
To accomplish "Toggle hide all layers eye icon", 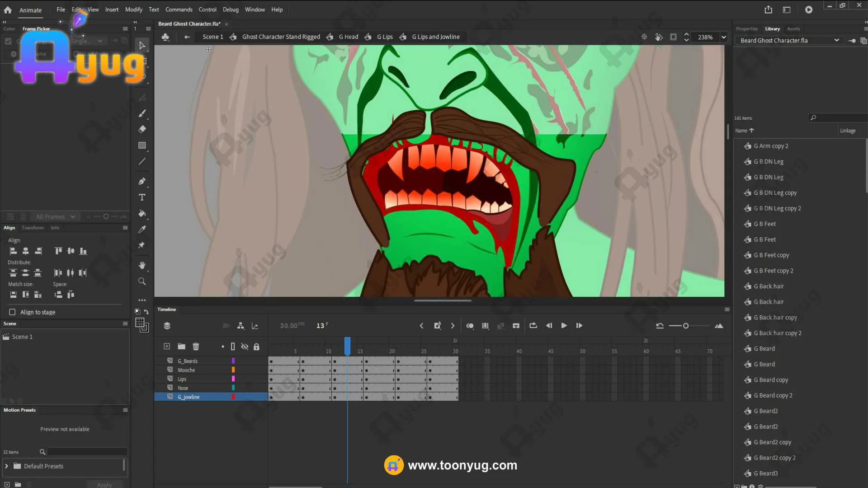I will coord(245,347).
